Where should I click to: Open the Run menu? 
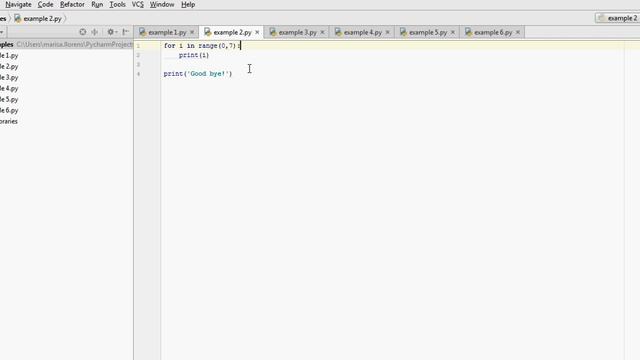[97, 4]
